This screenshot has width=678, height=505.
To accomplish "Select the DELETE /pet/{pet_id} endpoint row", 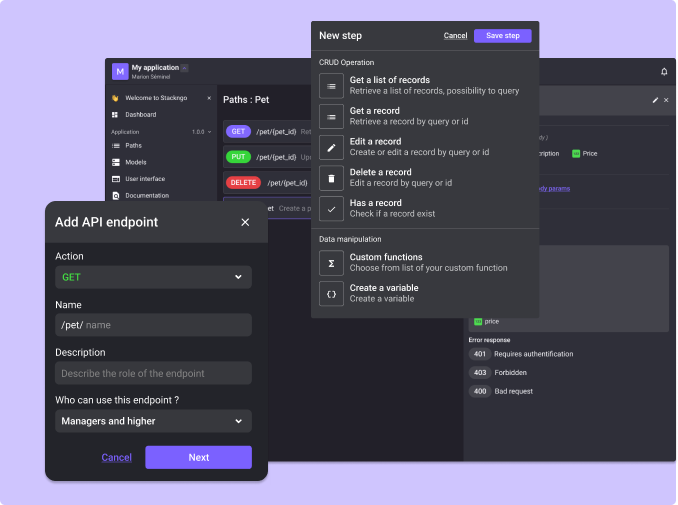I will click(x=265, y=183).
